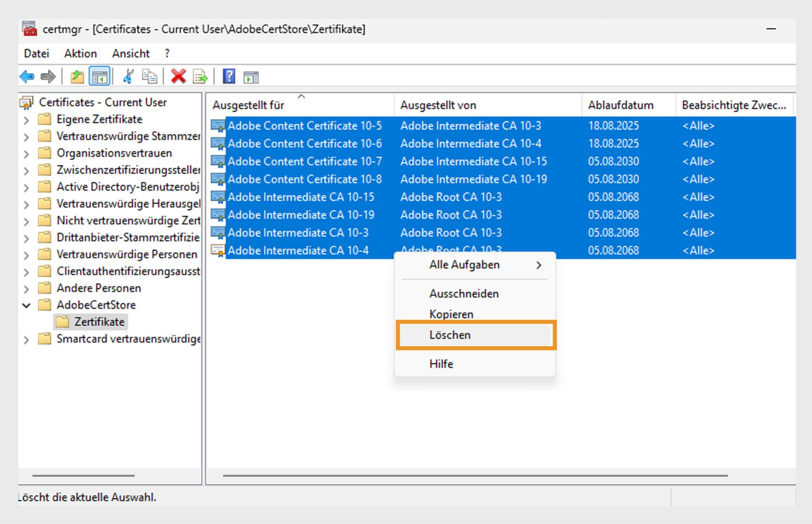
Task: Click the Eigene Zertifikate folder icon
Action: coord(44,119)
